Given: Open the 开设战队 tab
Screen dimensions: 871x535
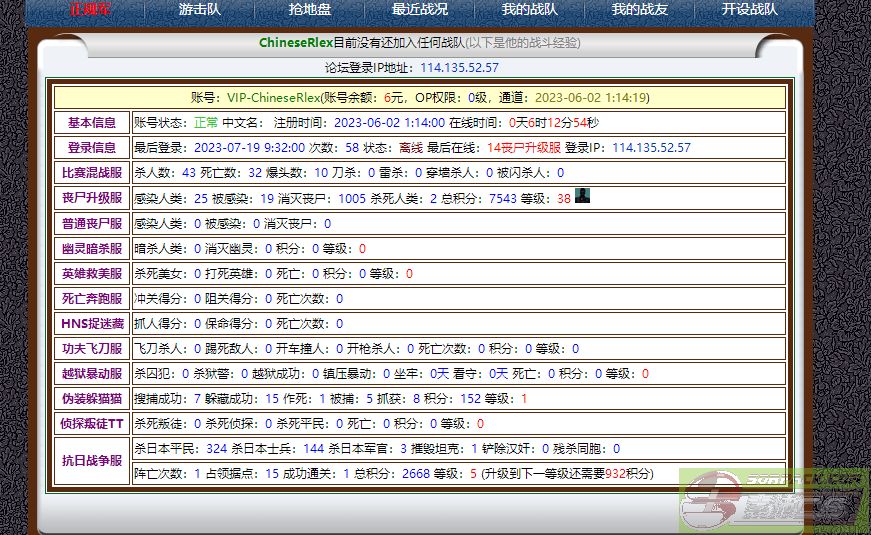Looking at the screenshot, I should pos(749,10).
